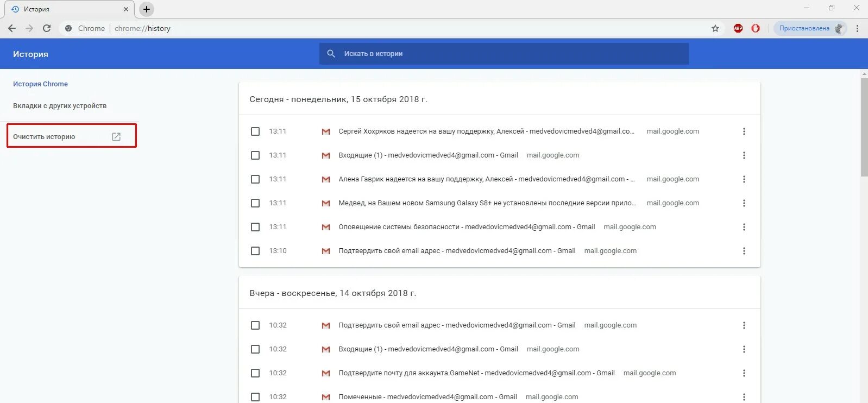
Task: Open the Opera extension icon
Action: click(x=756, y=28)
